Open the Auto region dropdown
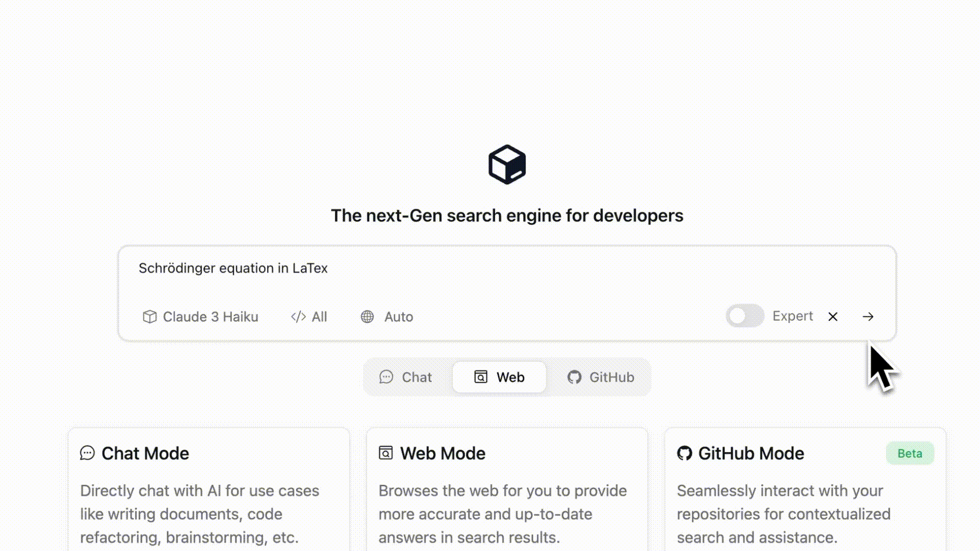 click(387, 317)
